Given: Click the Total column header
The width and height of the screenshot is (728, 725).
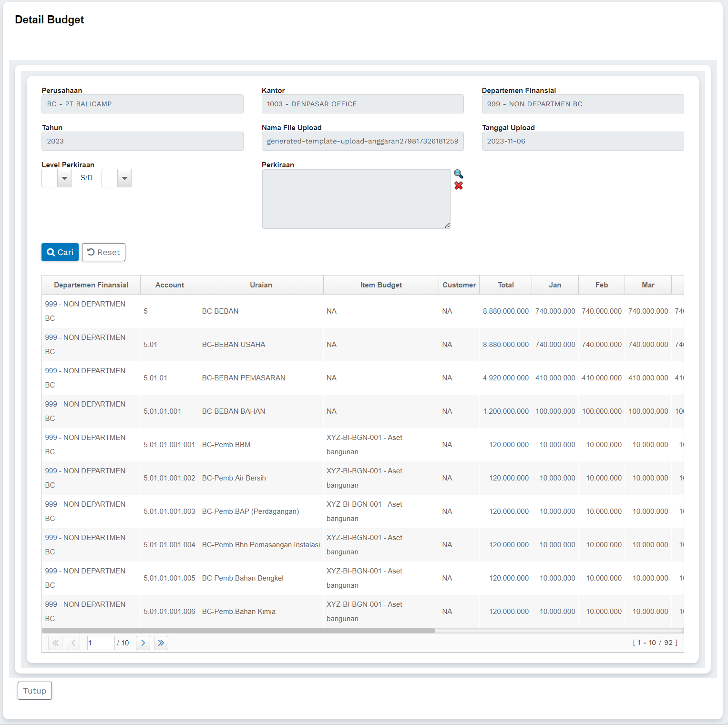Looking at the screenshot, I should pos(505,285).
